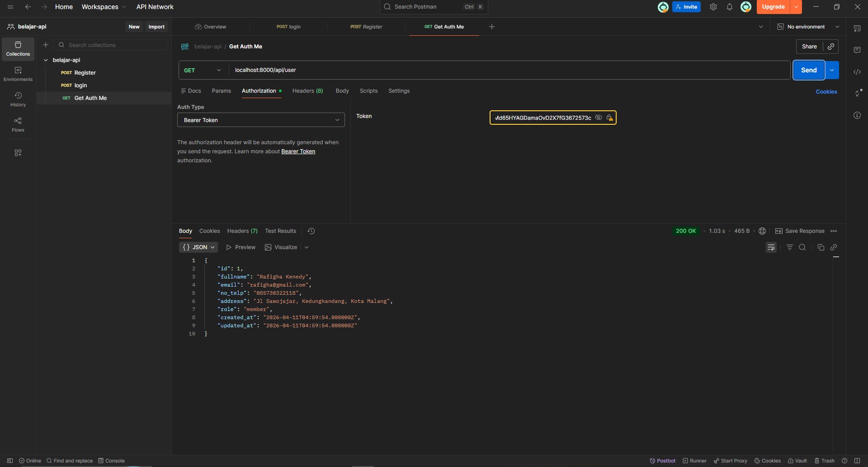
Task: Open the notifications bell
Action: tap(729, 7)
